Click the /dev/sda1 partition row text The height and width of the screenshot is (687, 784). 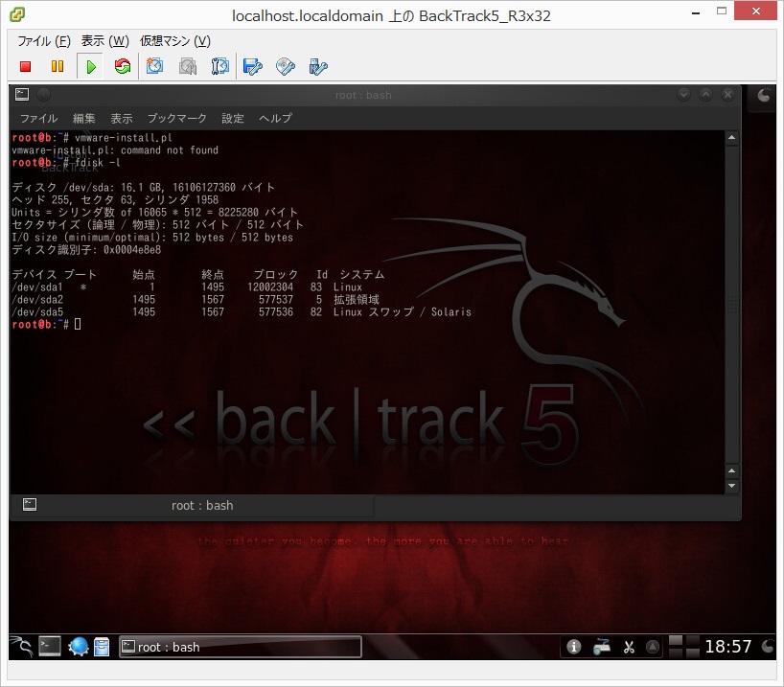click(187, 287)
